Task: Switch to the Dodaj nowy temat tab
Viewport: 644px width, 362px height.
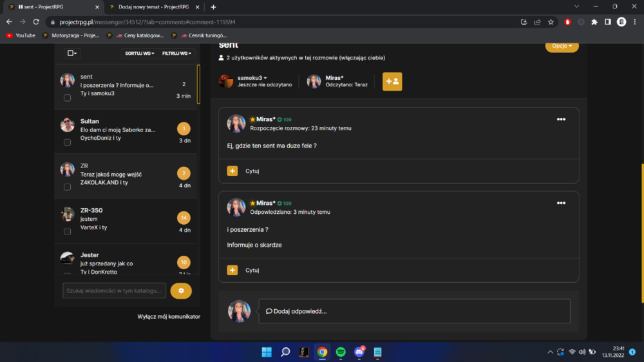Action: [x=155, y=7]
